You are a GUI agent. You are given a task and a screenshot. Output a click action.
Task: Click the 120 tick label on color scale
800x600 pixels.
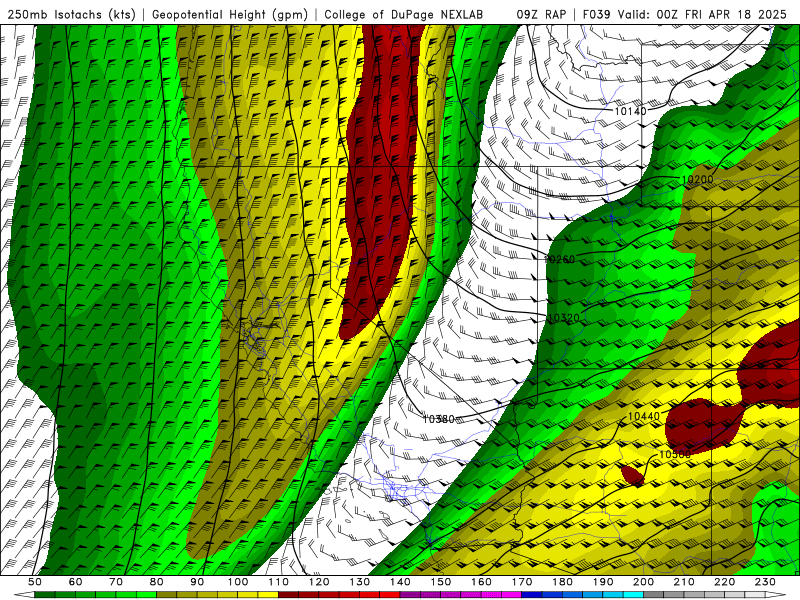tap(319, 582)
